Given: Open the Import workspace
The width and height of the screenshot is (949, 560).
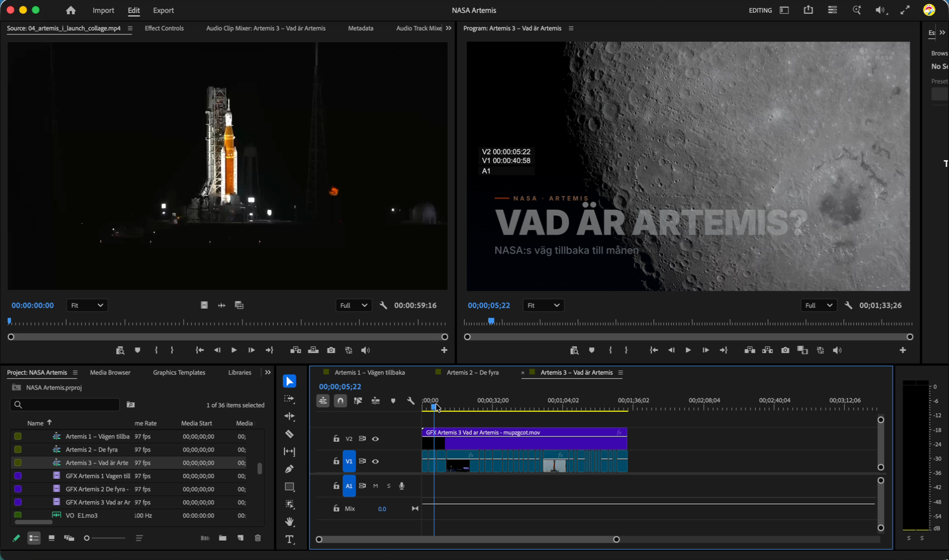Looking at the screenshot, I should (x=103, y=10).
